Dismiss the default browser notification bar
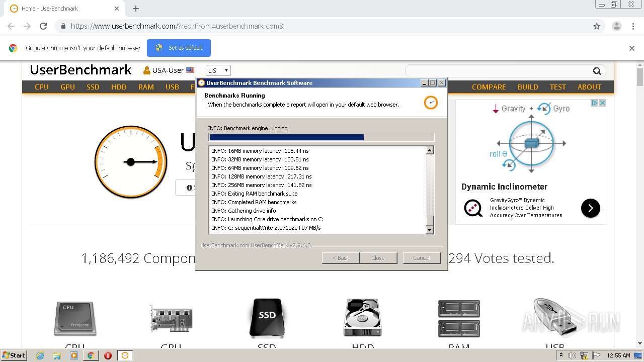Image resolution: width=644 pixels, height=362 pixels. click(632, 48)
